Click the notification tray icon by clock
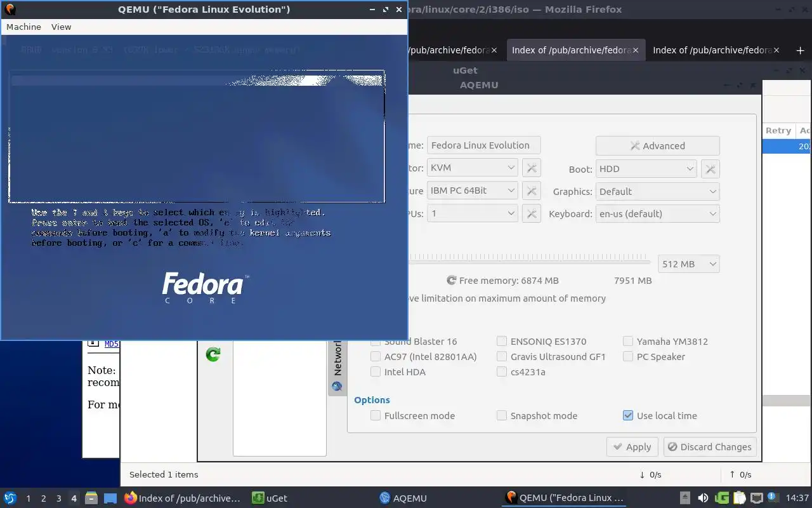The image size is (812, 508). click(773, 497)
